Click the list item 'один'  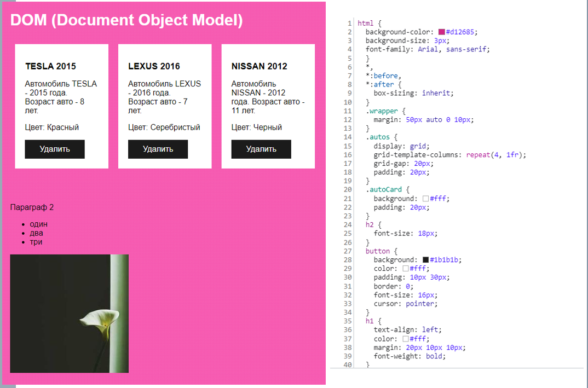[38, 224]
